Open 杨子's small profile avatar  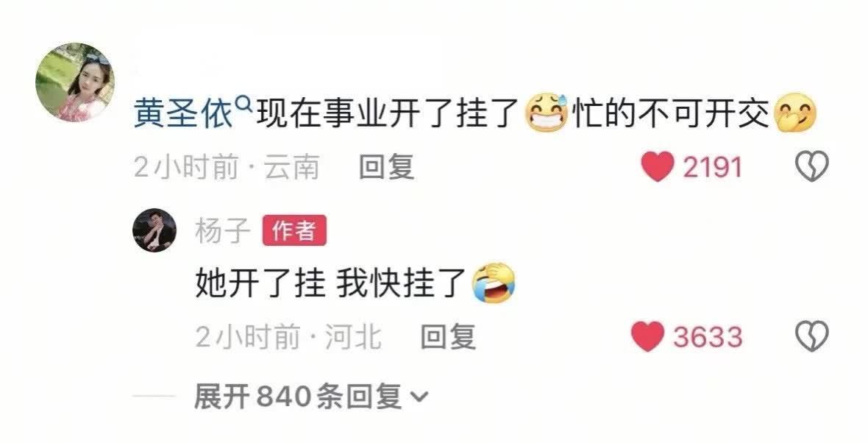154,230
